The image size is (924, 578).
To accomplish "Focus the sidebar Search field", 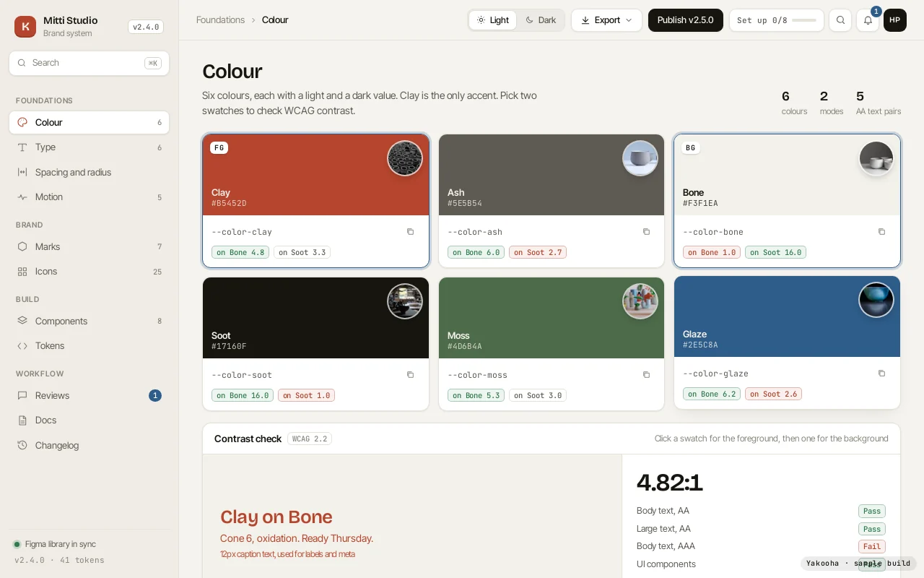I will click(x=90, y=63).
